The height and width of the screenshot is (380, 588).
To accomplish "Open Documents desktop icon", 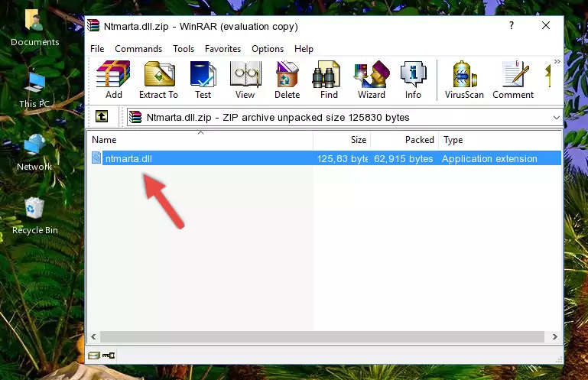I will coord(35,28).
